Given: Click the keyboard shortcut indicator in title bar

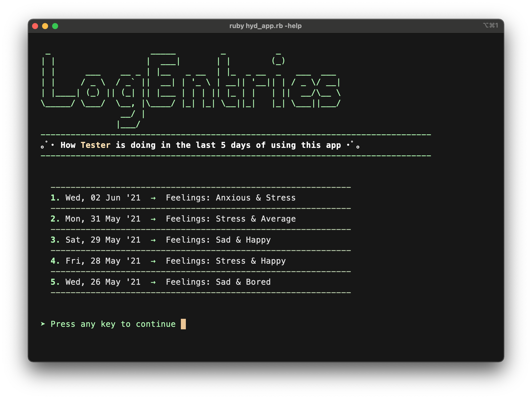Looking at the screenshot, I should coord(490,26).
